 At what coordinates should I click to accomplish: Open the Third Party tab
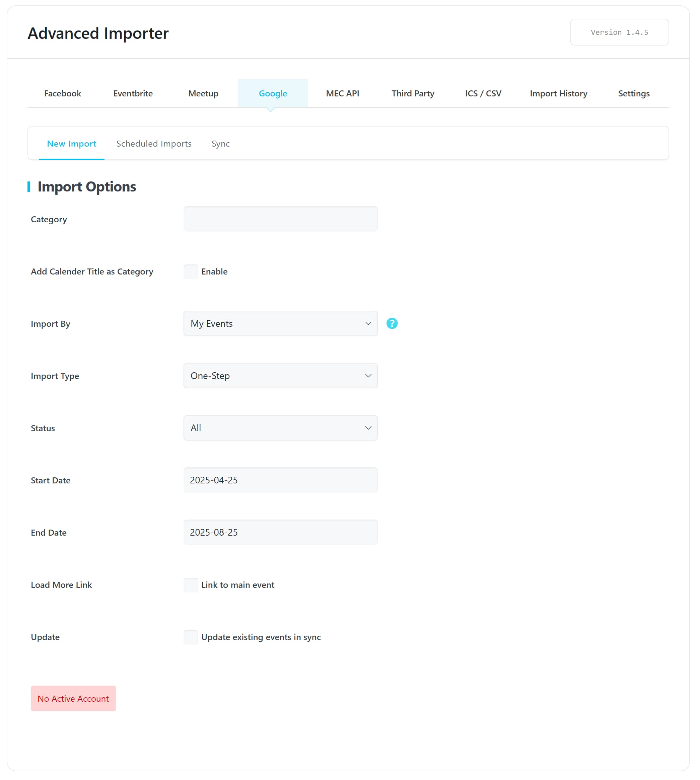coord(413,93)
